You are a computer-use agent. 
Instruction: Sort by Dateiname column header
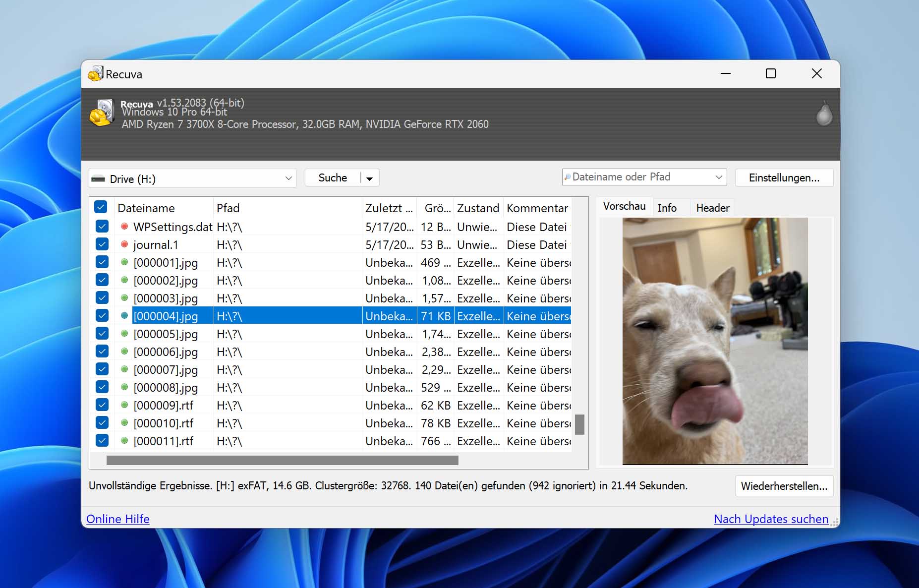pyautogui.click(x=164, y=208)
